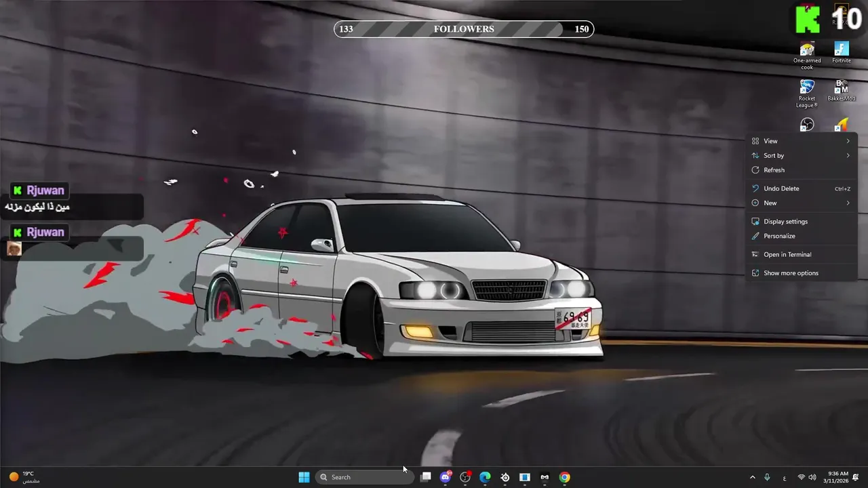Select the yellow-red arrow desktop shortcut
Viewport: 868px width, 488px height.
point(842,125)
